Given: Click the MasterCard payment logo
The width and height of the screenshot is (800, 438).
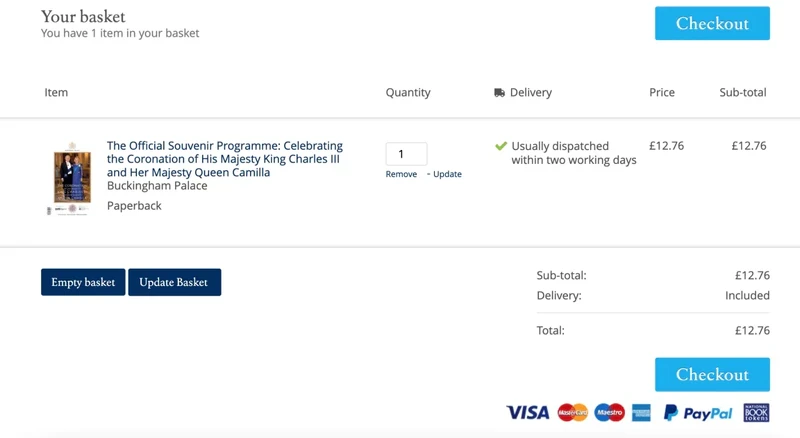Looking at the screenshot, I should (572, 412).
